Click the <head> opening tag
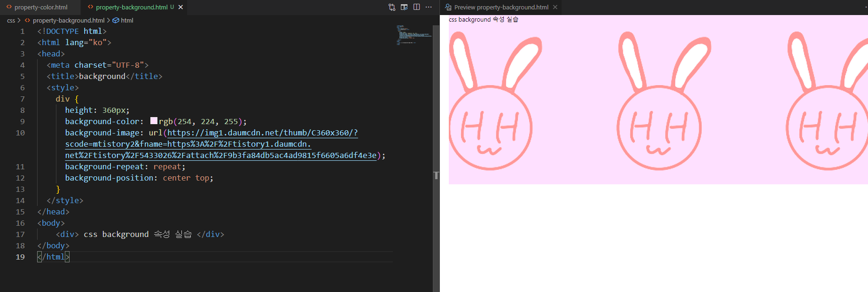The width and height of the screenshot is (868, 292). [51, 54]
